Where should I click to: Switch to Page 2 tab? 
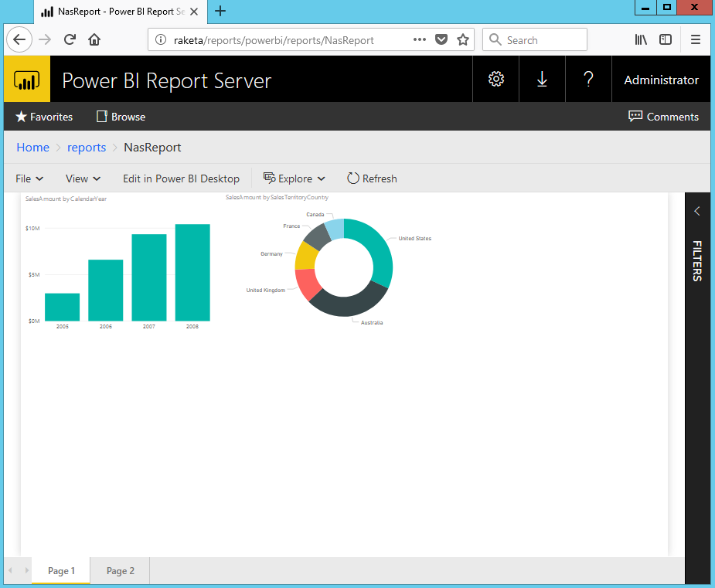tap(121, 571)
